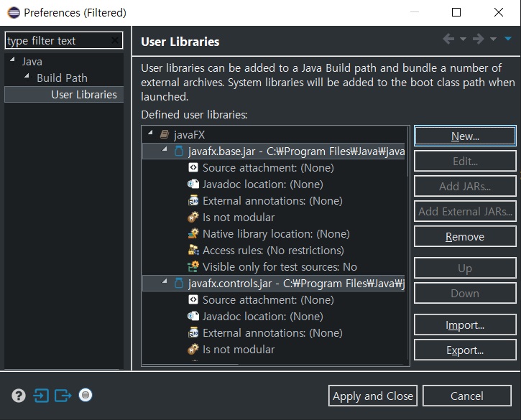The image size is (521, 420).
Task: Collapse the Build Path tree node
Action: pyautogui.click(x=27, y=76)
